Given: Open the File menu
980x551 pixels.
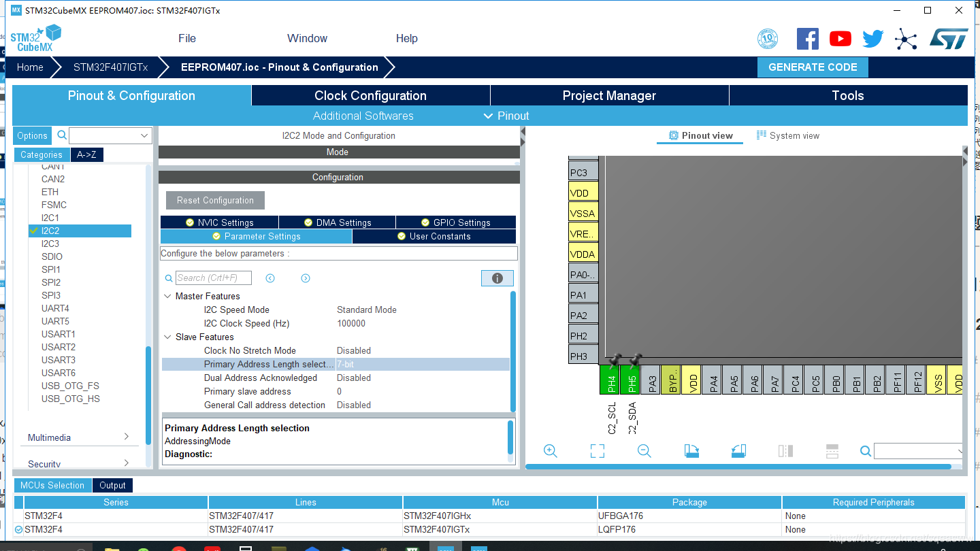Looking at the screenshot, I should tap(187, 38).
